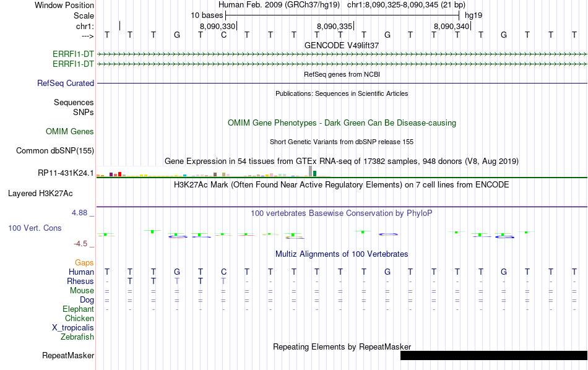Select the Chicken species row label
Viewport: 588px width, 370px height.
[79, 318]
